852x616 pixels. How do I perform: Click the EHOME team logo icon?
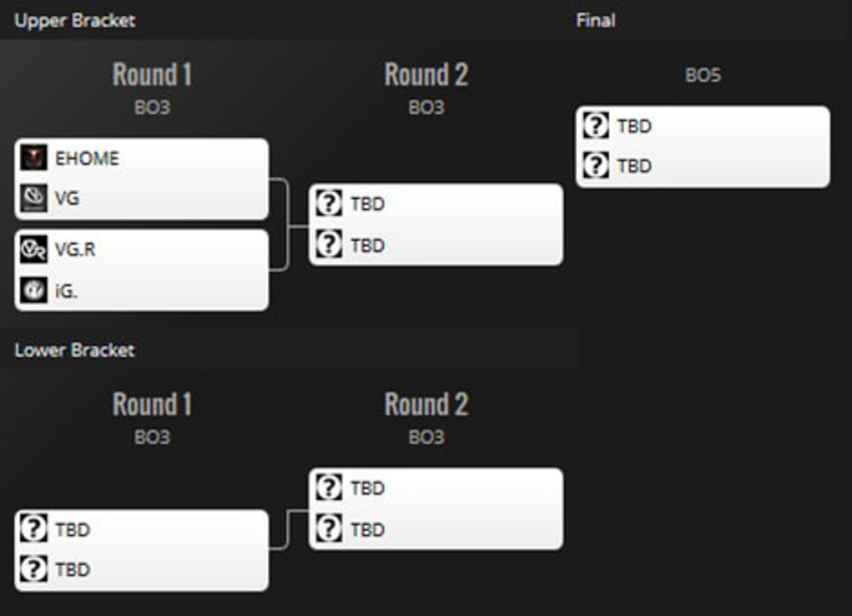(33, 157)
